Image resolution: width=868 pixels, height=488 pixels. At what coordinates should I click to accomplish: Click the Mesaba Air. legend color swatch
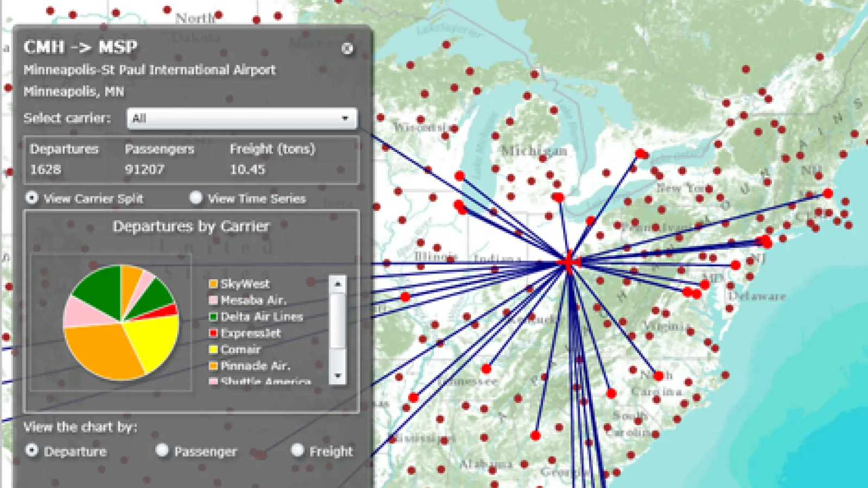point(213,300)
